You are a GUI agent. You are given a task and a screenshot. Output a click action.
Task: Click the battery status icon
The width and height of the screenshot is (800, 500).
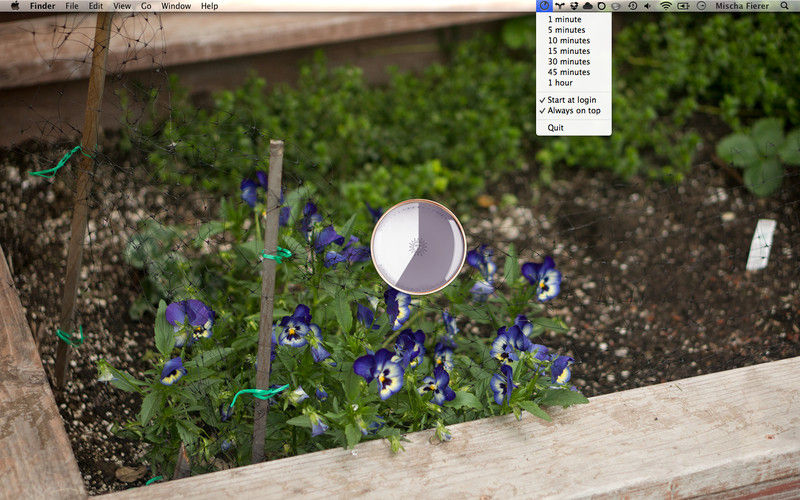point(683,6)
